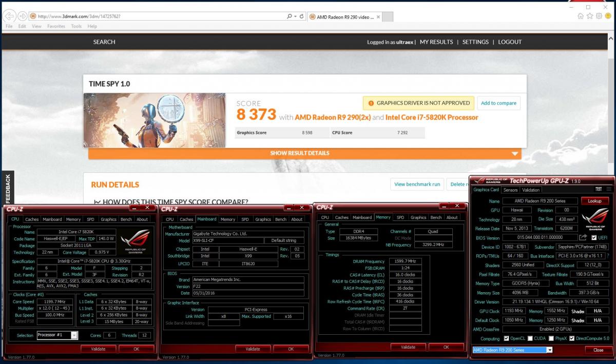
Task: Open the browser Help menu
Action: pyautogui.click(x=92, y=26)
